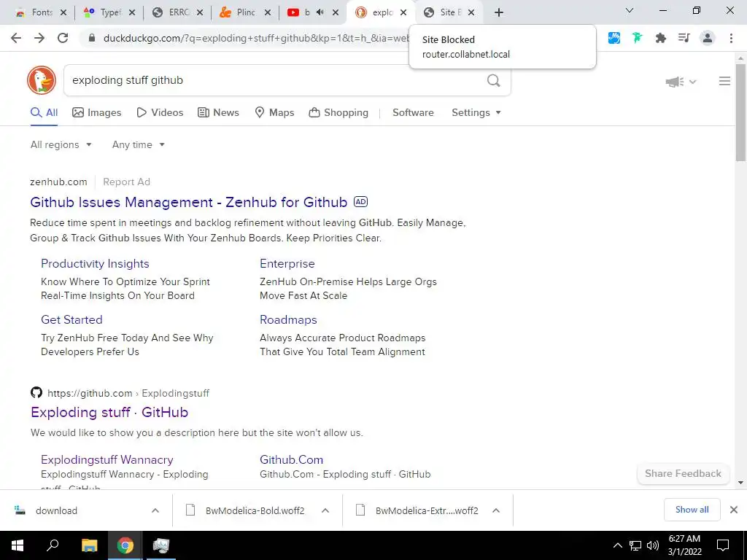Expand the Any time filter
The image size is (747, 560).
coord(139,145)
